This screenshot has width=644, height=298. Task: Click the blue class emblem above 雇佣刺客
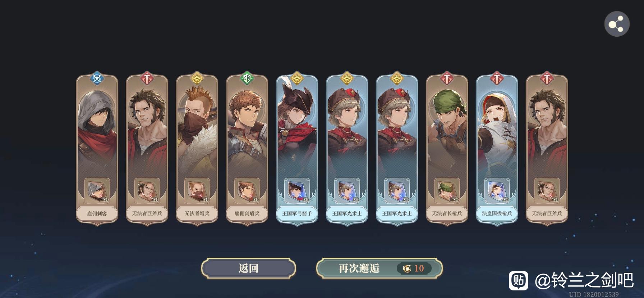97,78
